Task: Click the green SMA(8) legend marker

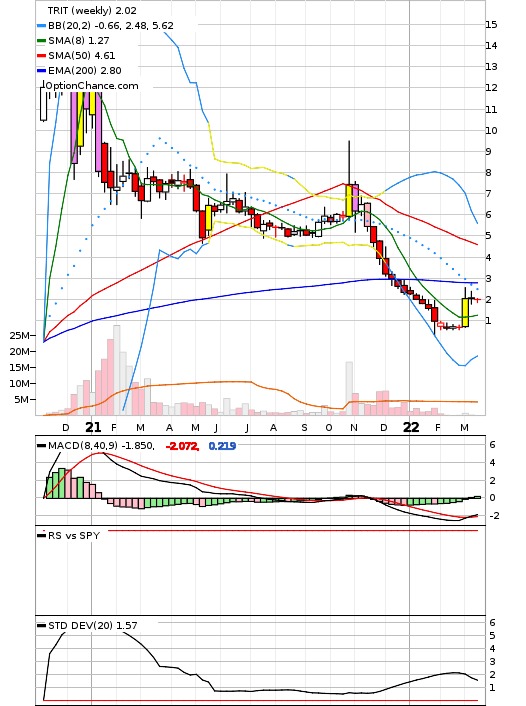Action: coord(41,41)
